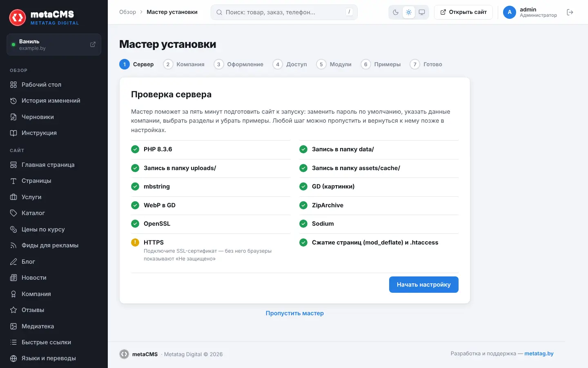Go to wizard step 3 Оформление
The width and height of the screenshot is (588, 368).
(238, 64)
